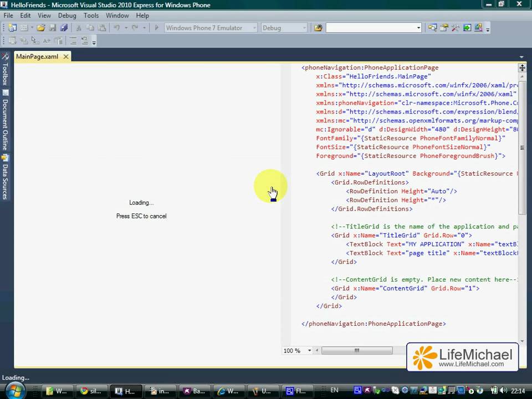The image size is (532, 399).
Task: Click the icon with letter A in the second toolbar
Action: [47, 40]
